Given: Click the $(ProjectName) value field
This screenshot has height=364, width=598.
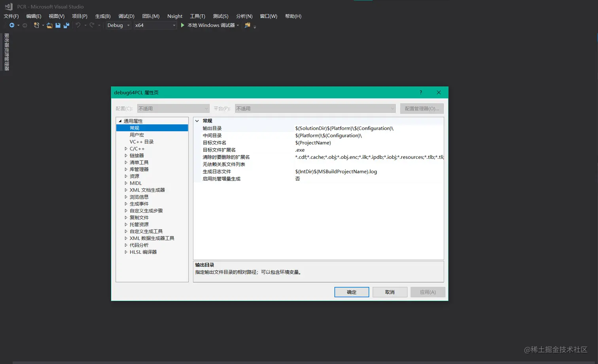Looking at the screenshot, I should point(313,143).
